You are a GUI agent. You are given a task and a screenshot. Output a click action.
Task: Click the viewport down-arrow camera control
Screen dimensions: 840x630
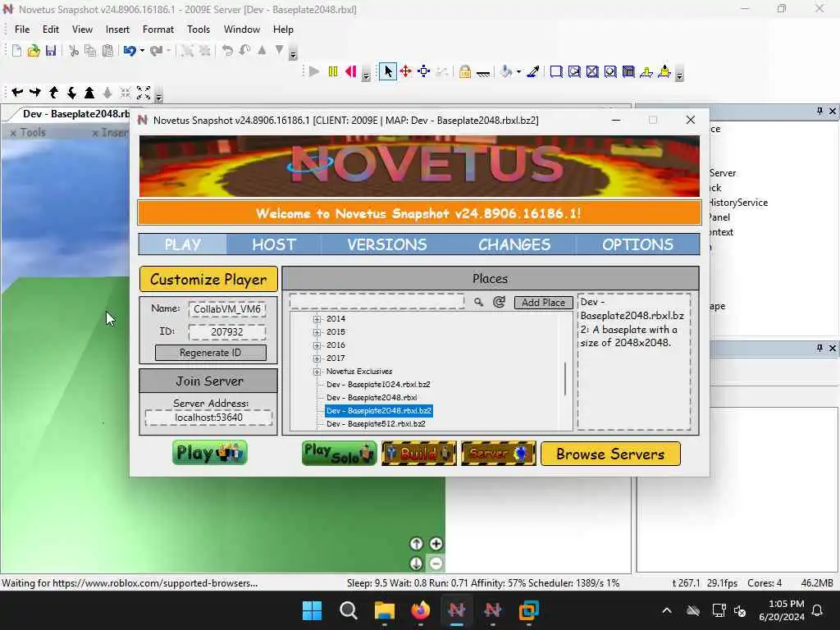(x=416, y=564)
